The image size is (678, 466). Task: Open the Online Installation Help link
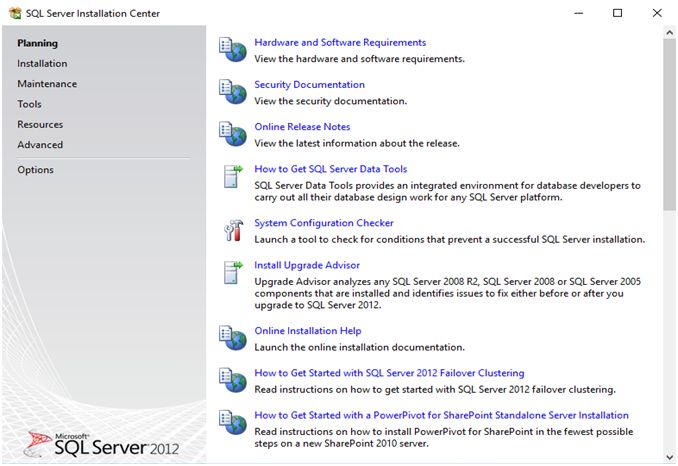308,331
